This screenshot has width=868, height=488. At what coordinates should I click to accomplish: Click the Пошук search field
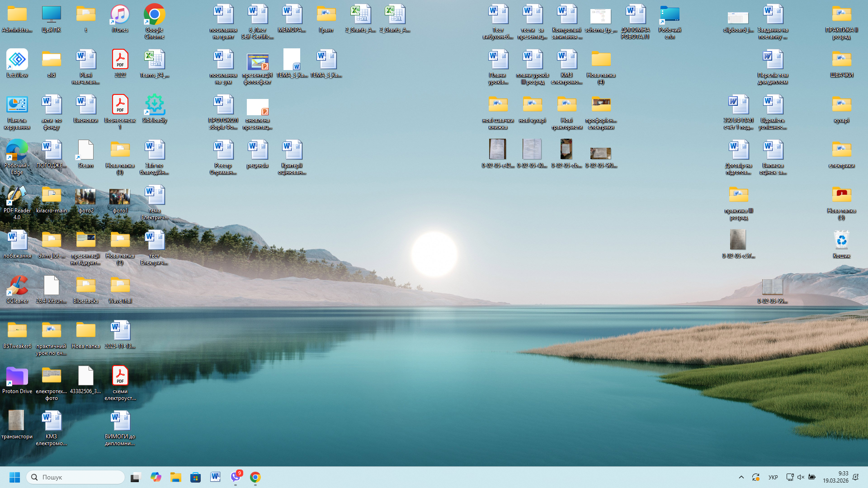pos(77,477)
